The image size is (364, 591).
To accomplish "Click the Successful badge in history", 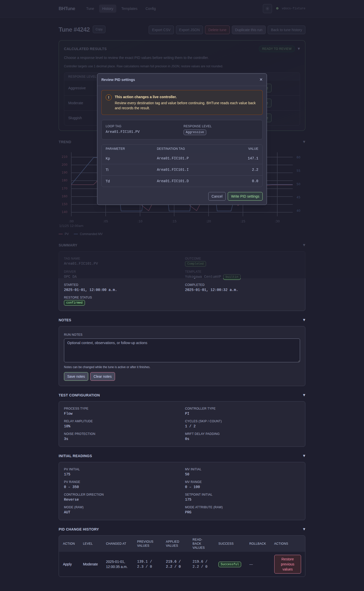I will [x=230, y=564].
